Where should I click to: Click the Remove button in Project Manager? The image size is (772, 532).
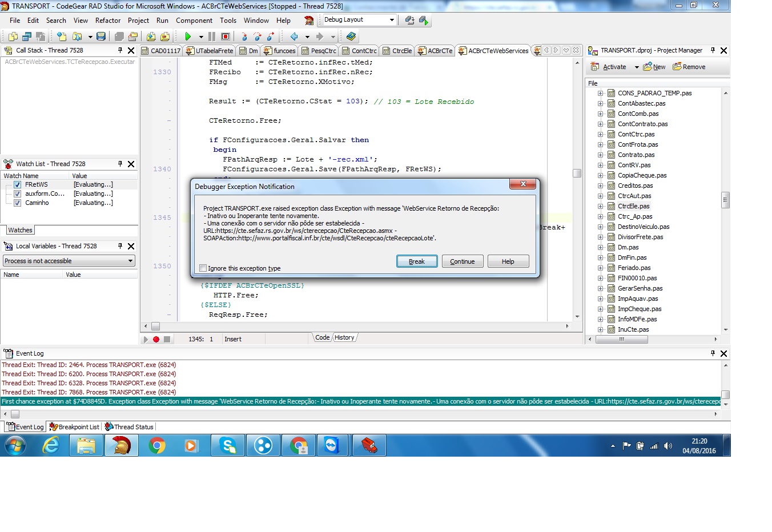689,67
